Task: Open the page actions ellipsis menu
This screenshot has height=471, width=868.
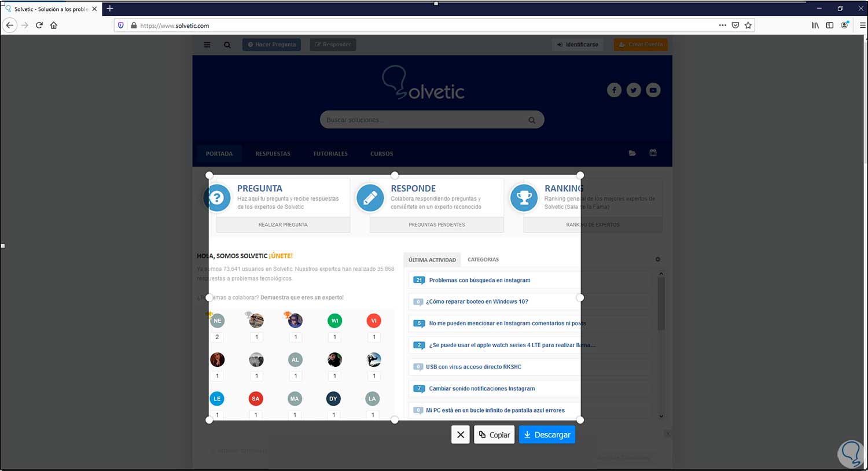Action: (723, 25)
